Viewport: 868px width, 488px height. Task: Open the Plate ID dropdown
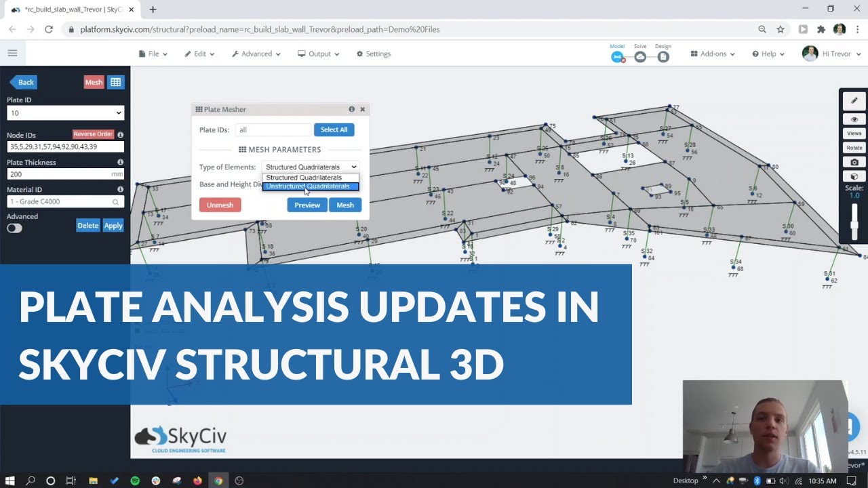65,113
